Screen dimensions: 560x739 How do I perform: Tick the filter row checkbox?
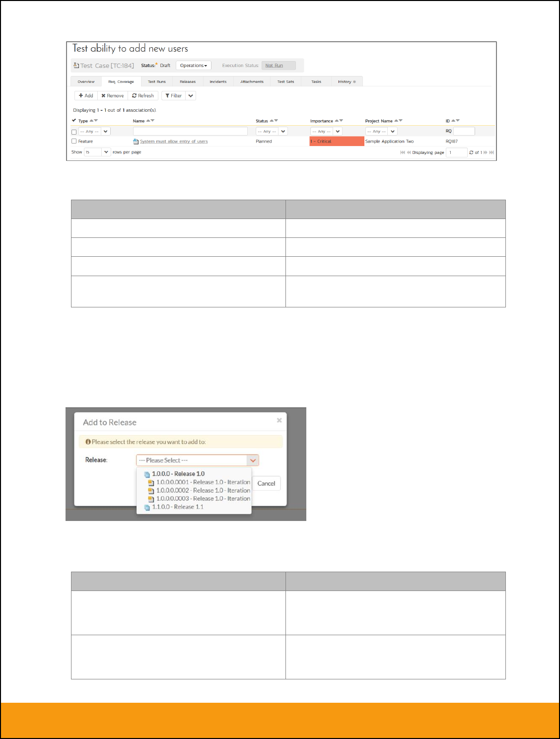(74, 132)
